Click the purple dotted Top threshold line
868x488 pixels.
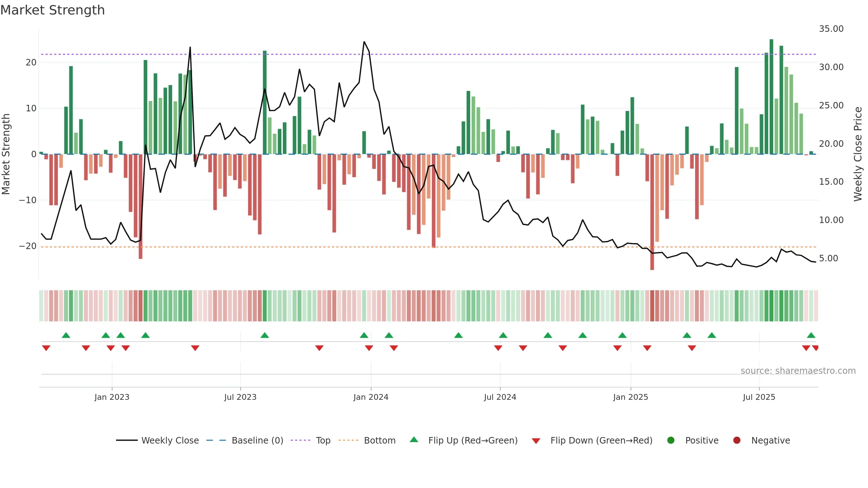point(429,54)
